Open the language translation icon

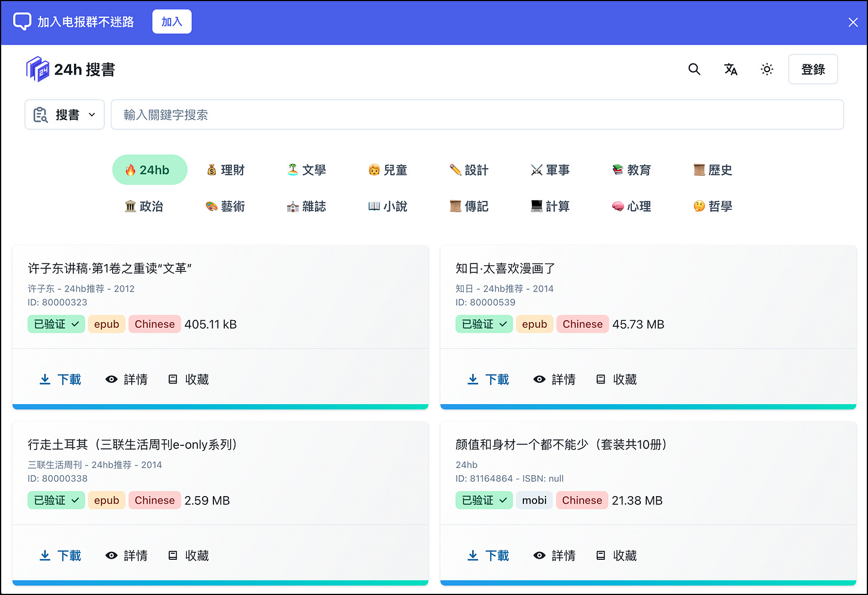pos(730,69)
